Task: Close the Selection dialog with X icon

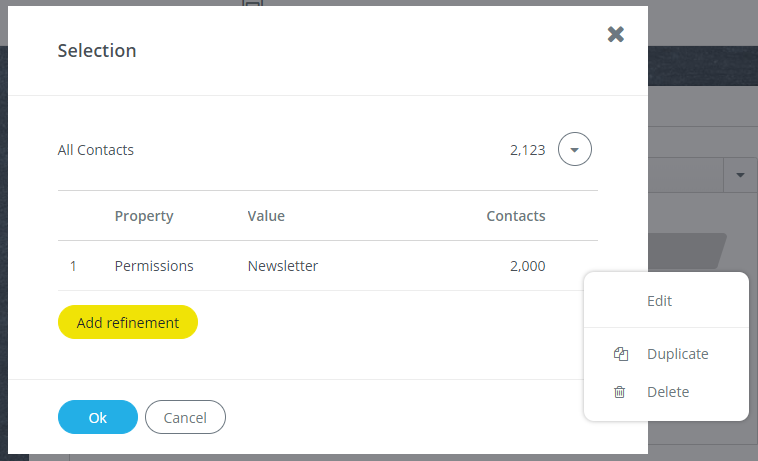Action: click(615, 34)
